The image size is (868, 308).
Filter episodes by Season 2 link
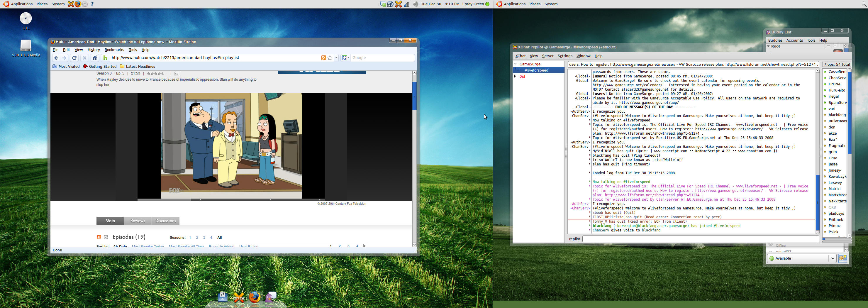coord(197,238)
